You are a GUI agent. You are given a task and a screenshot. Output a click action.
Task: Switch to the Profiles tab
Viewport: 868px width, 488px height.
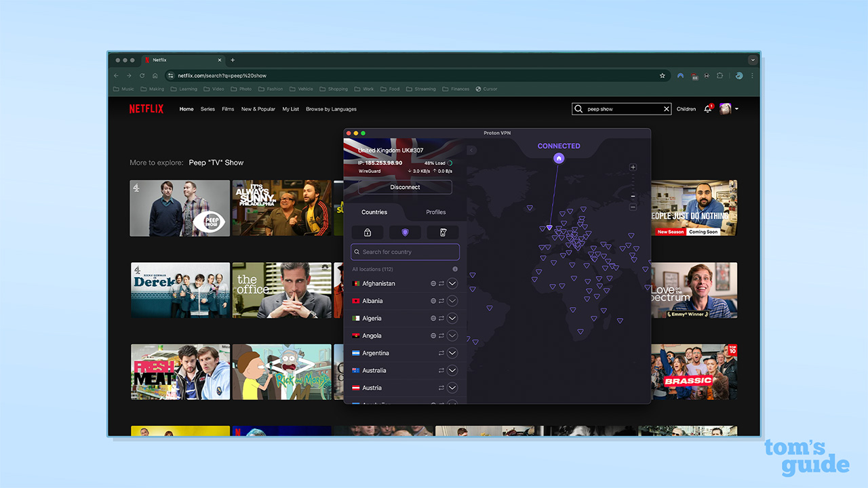(435, 212)
